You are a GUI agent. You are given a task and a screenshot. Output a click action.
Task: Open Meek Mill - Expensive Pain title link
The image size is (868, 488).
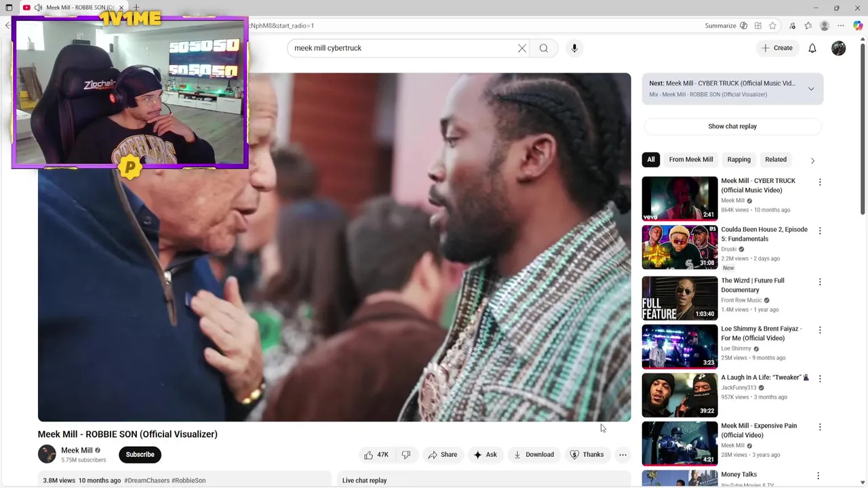tap(759, 430)
